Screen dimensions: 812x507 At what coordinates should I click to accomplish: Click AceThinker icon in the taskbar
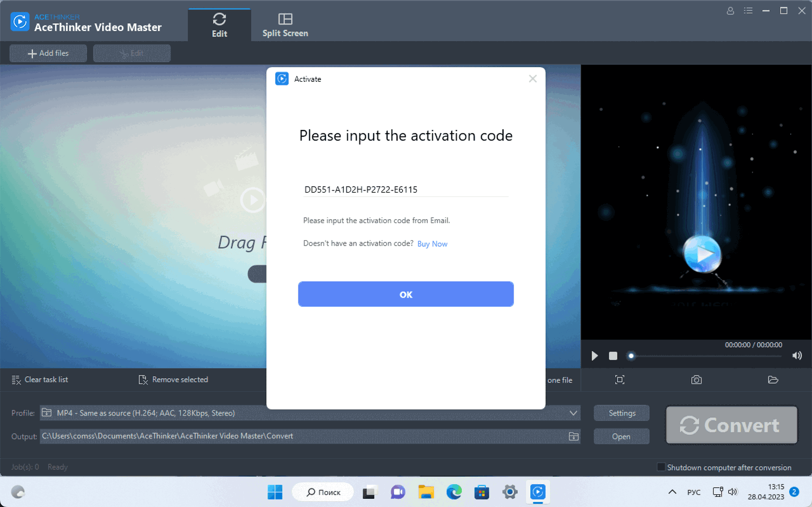pos(538,492)
